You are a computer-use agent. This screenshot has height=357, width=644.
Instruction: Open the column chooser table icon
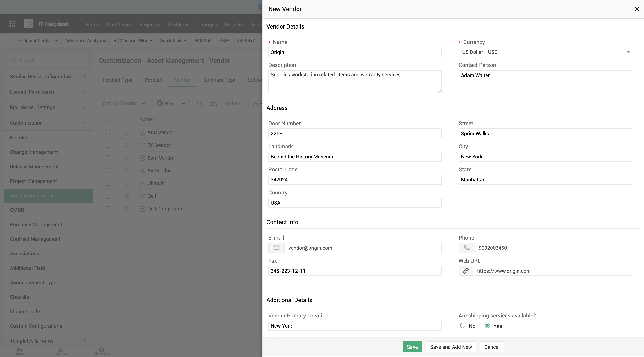[x=214, y=104]
